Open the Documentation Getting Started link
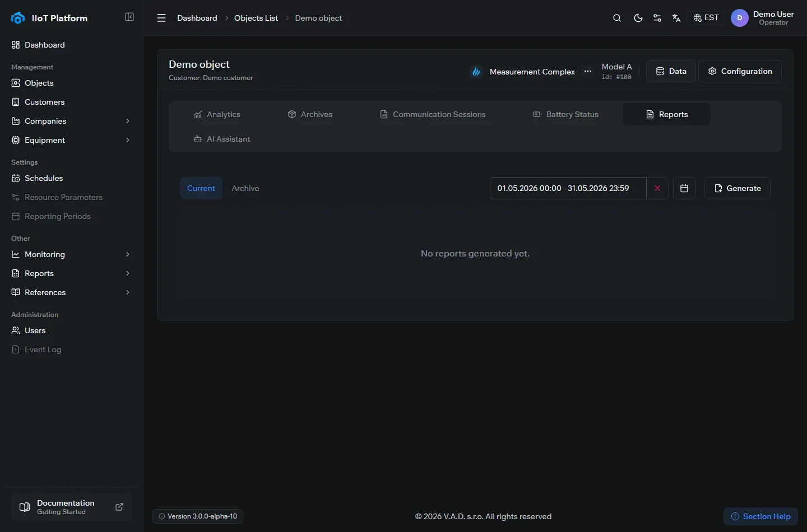The height and width of the screenshot is (532, 807). coord(71,507)
